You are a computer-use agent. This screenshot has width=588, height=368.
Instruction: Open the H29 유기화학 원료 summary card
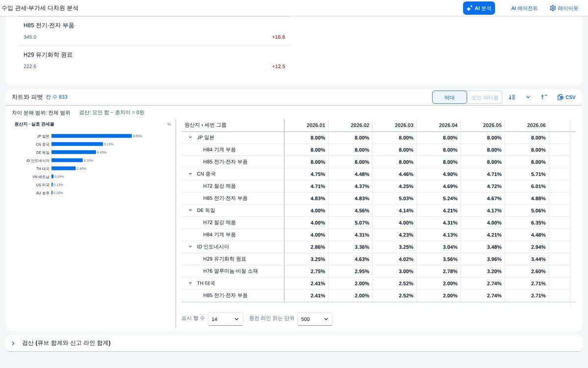pyautogui.click(x=154, y=60)
